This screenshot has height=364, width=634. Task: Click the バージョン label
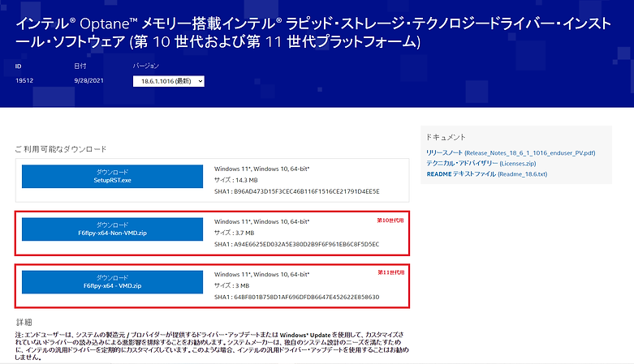(x=146, y=66)
